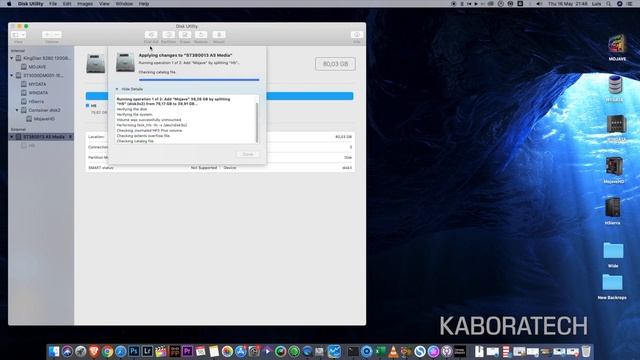
Task: Click the volume icon in menu bar
Action: 539,4
